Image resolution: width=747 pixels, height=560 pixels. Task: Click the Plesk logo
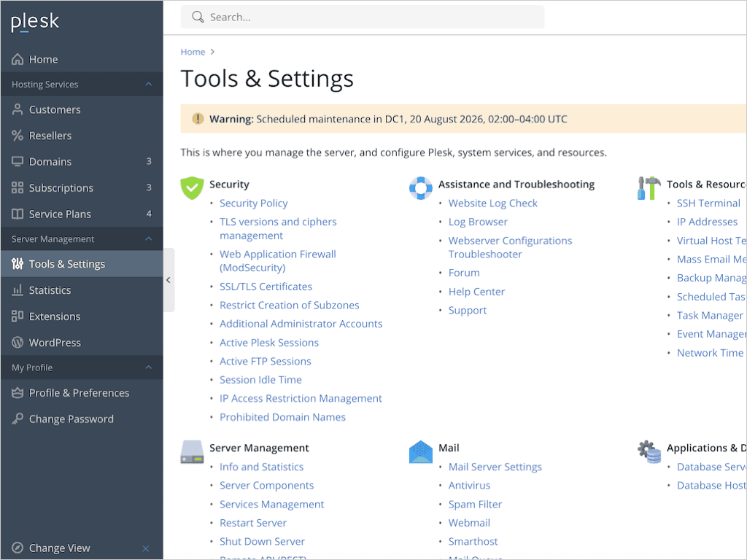point(35,21)
